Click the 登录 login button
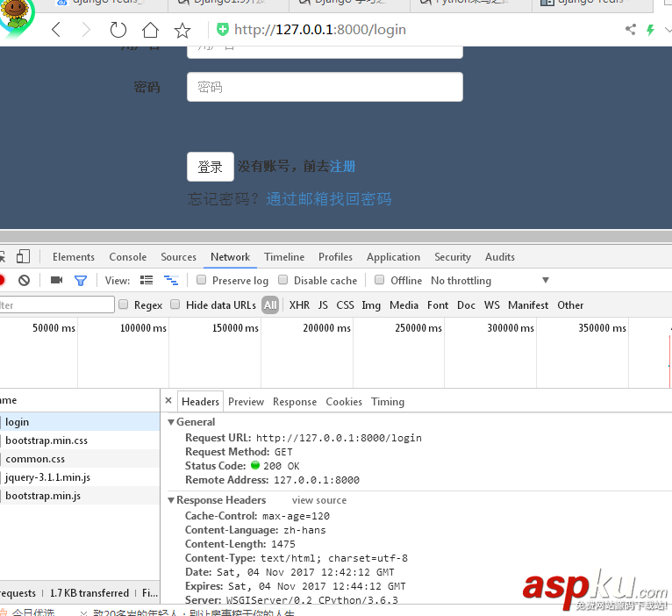Screen dimensions: 672x616 (x=211, y=167)
